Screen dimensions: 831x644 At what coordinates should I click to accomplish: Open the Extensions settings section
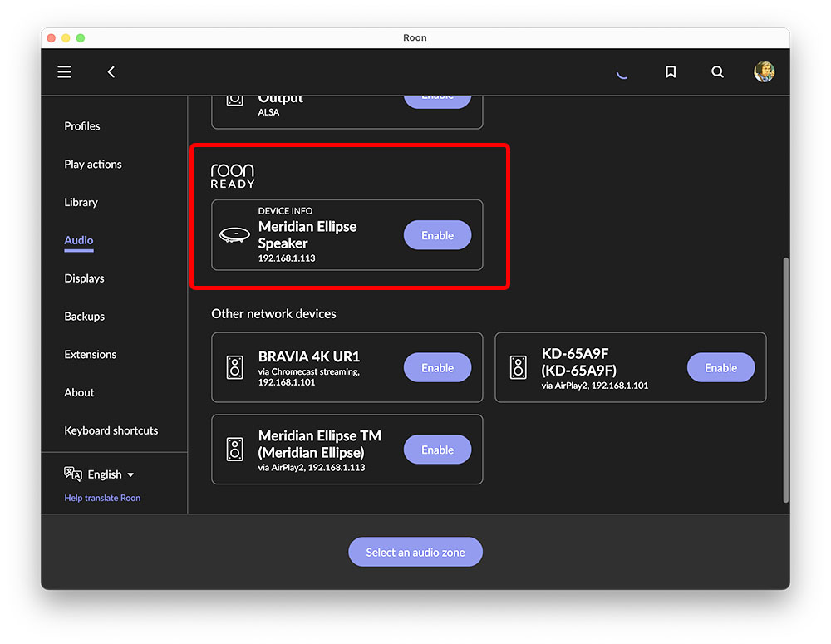(91, 354)
